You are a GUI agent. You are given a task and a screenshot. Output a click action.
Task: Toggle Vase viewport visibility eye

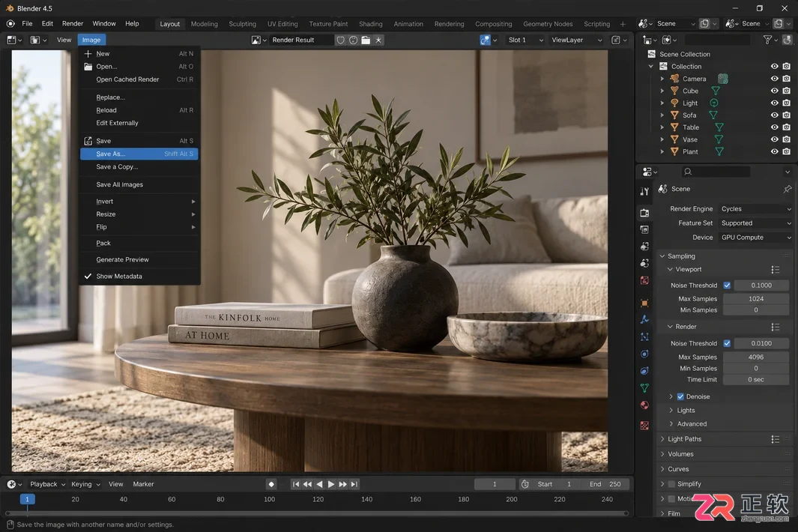pyautogui.click(x=774, y=139)
